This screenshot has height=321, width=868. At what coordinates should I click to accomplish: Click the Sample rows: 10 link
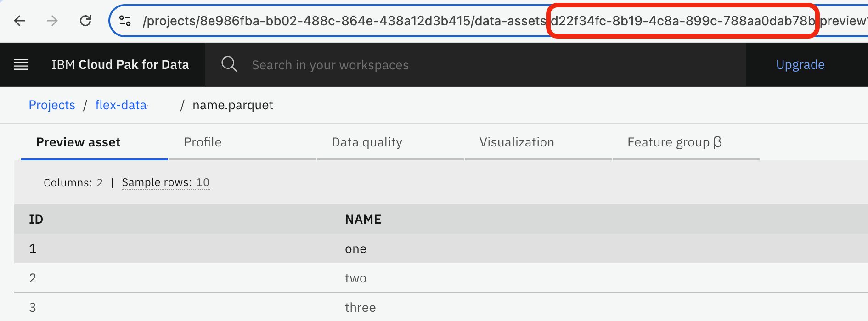(165, 182)
